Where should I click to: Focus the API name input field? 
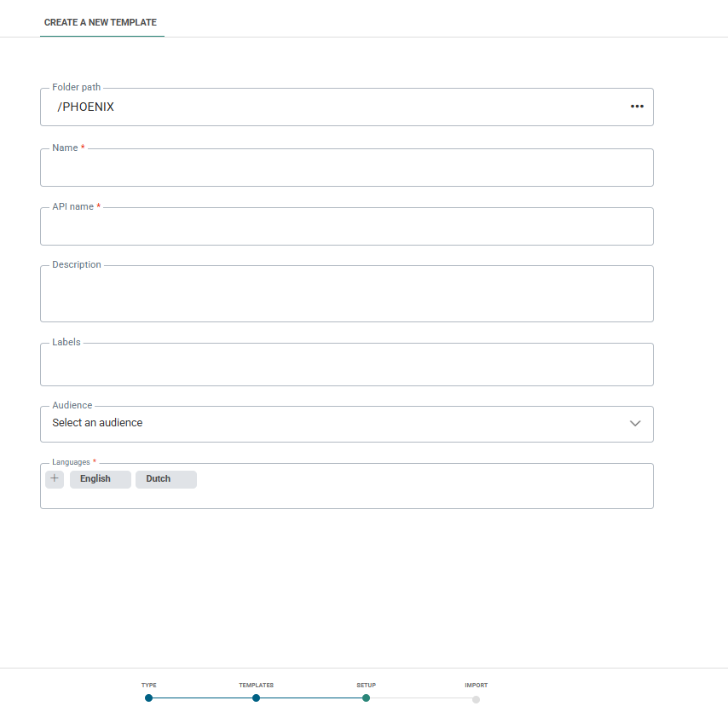tap(346, 228)
